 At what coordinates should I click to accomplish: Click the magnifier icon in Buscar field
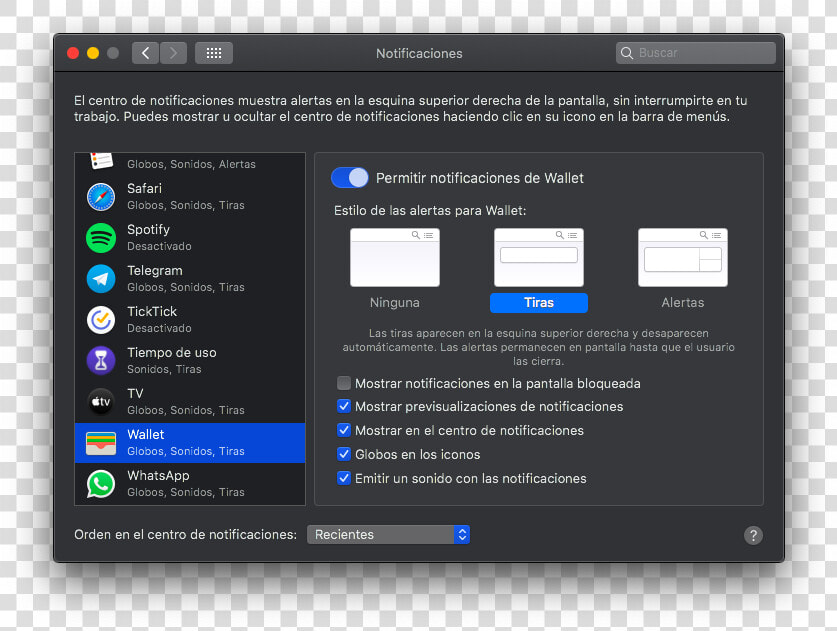click(x=627, y=53)
